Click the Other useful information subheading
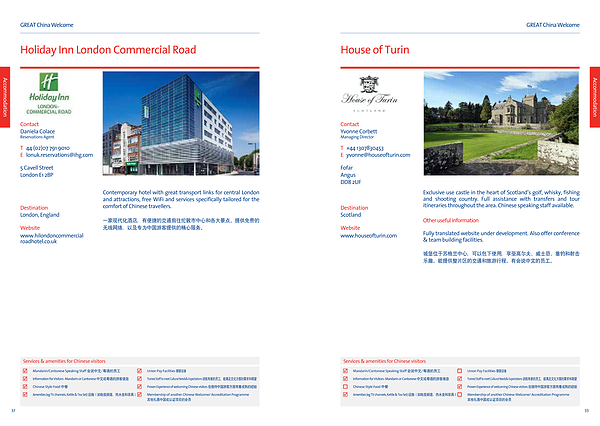Viewport: 600px width, 426px height. [451, 220]
